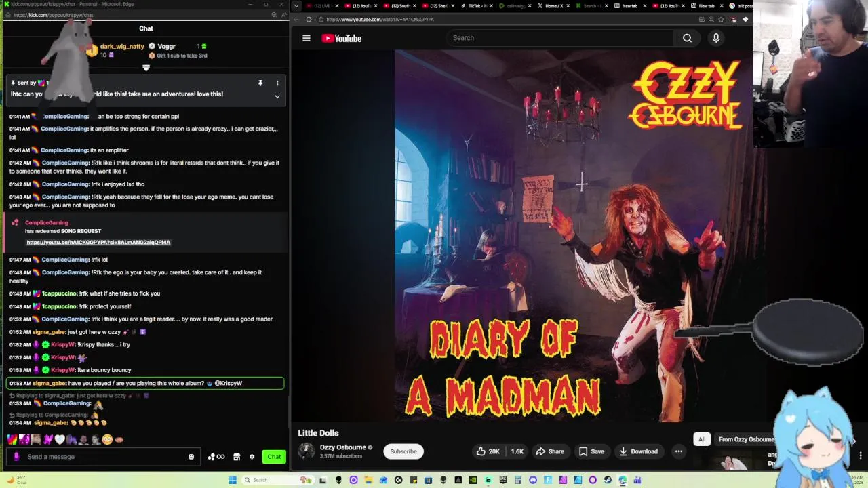The height and width of the screenshot is (488, 868).
Task: Click the YouTube search magnifier button
Action: pos(687,38)
